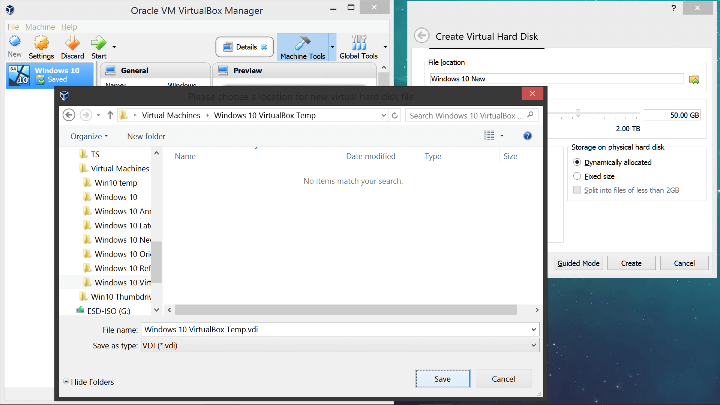
Task: Select the Fixed size radio button
Action: [x=577, y=176]
